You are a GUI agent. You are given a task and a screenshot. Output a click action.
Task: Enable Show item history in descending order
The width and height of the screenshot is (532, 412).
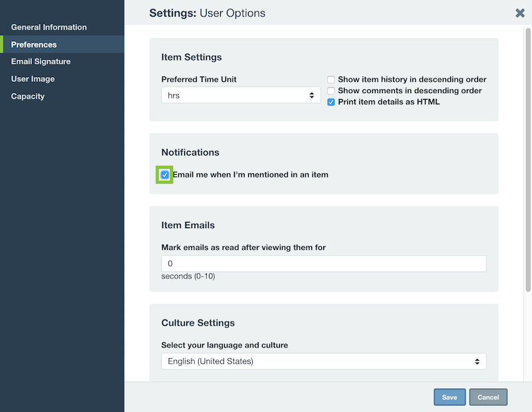click(x=331, y=79)
